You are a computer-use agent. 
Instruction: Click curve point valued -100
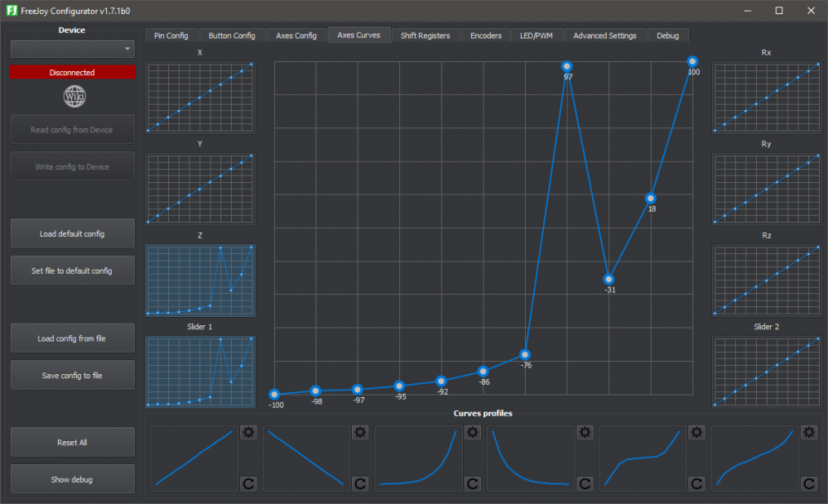(274, 394)
